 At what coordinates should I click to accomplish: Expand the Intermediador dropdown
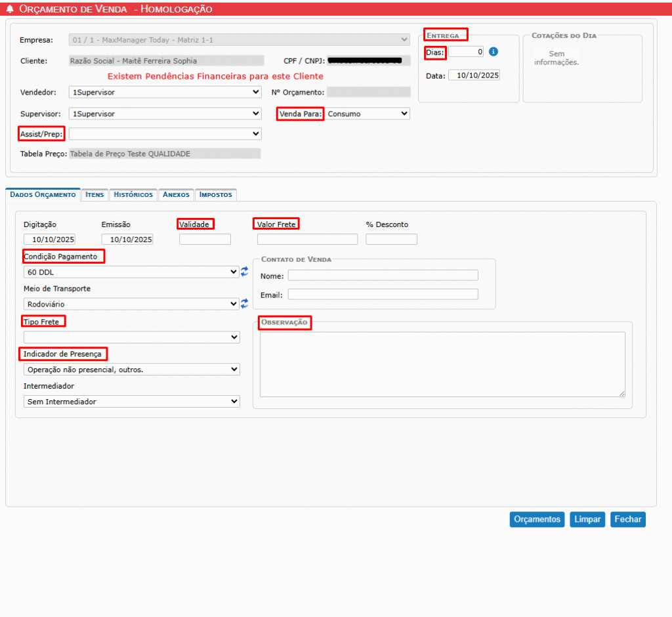coord(131,401)
